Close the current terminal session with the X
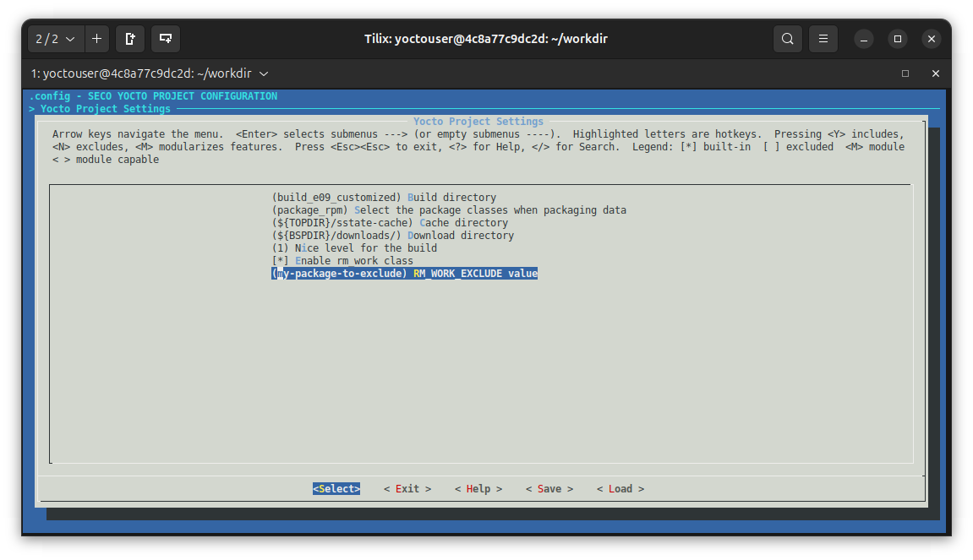The width and height of the screenshot is (973, 560). point(936,73)
